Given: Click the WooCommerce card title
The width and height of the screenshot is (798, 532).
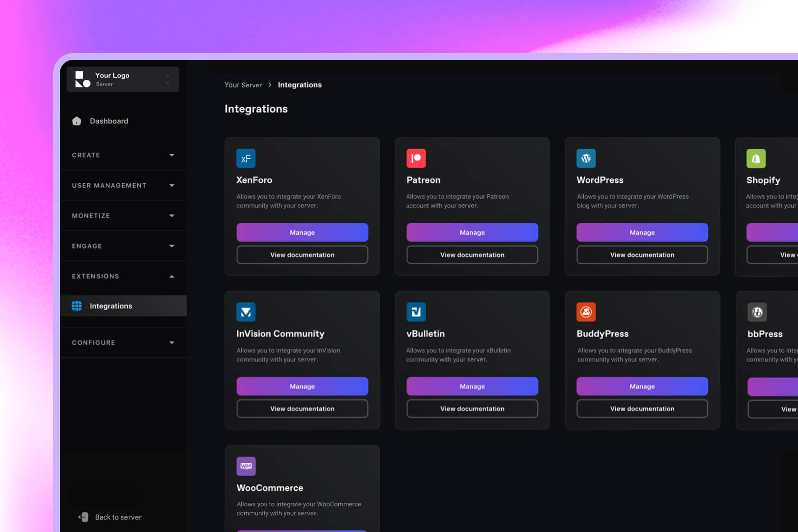Looking at the screenshot, I should (270, 488).
